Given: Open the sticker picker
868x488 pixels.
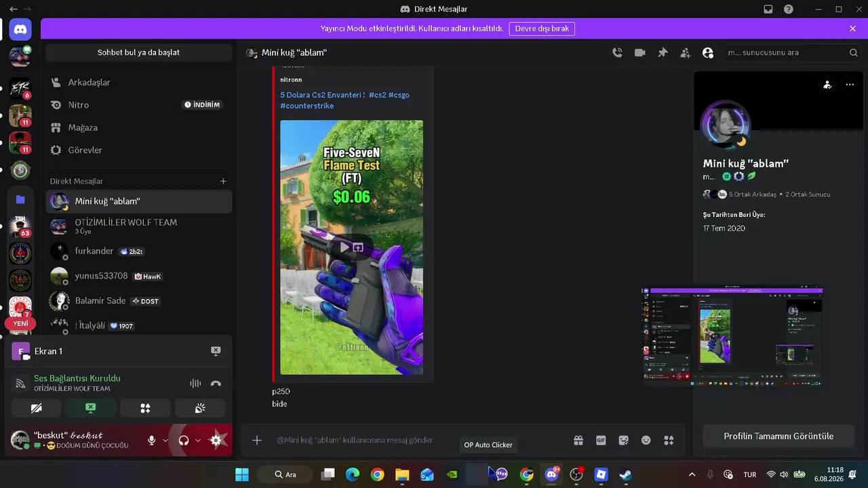Looking at the screenshot, I should 624,441.
